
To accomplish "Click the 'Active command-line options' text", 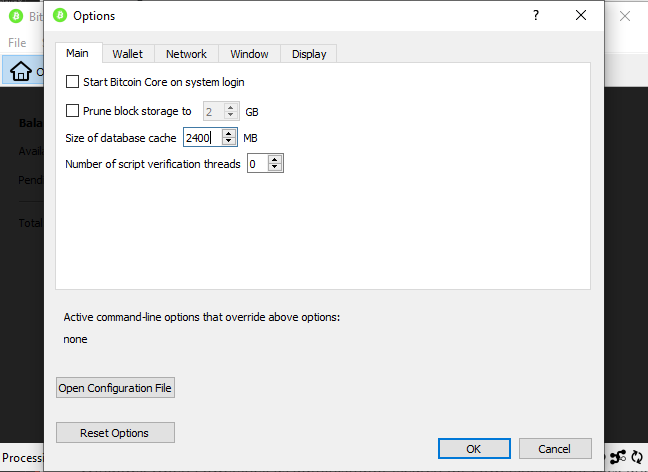I will 202,317.
